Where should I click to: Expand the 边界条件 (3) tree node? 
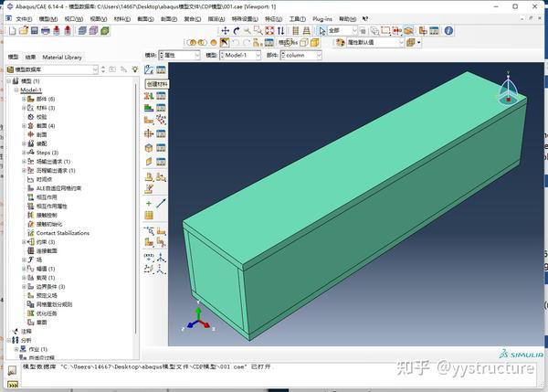click(24, 286)
